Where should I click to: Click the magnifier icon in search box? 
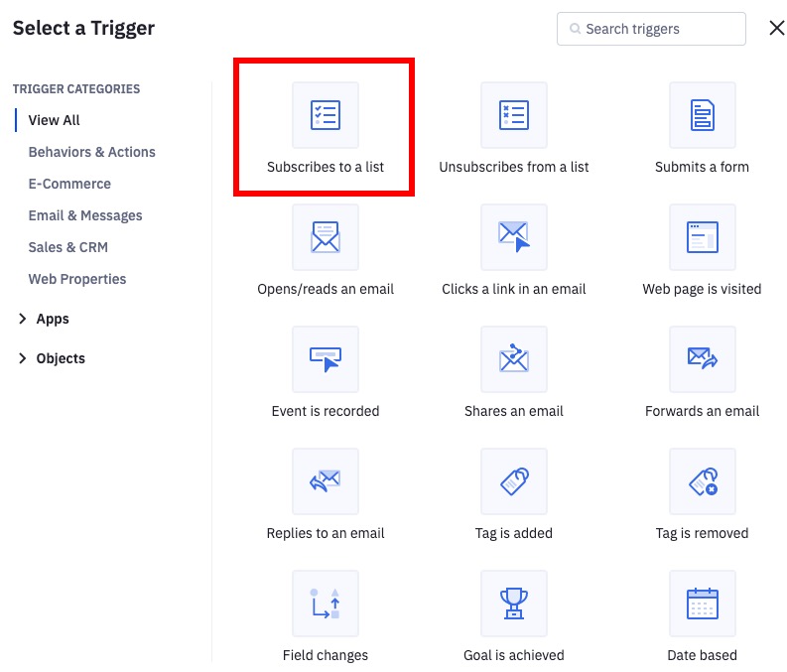point(576,29)
